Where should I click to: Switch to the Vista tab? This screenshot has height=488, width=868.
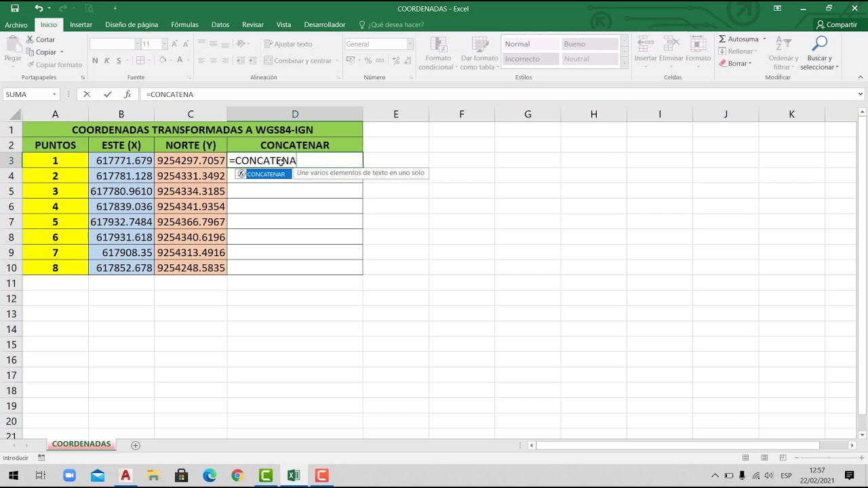[x=283, y=25]
